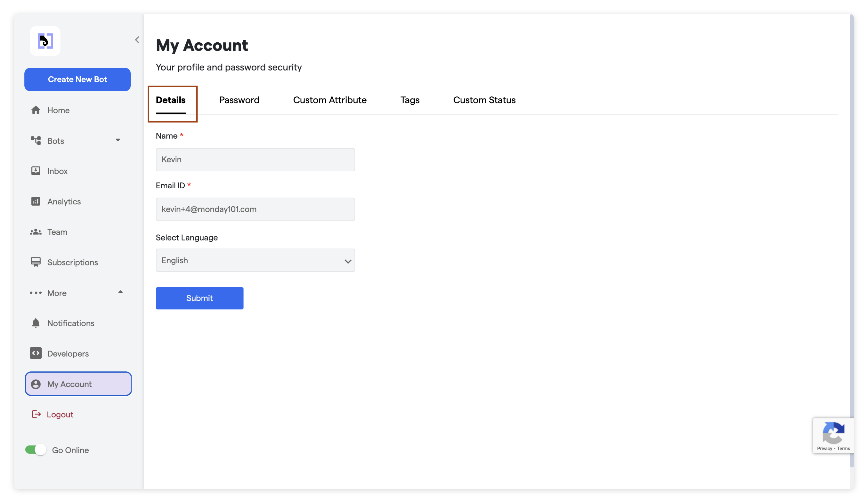Open the Custom Attribute tab
This screenshot has width=868, height=503.
[x=330, y=100]
